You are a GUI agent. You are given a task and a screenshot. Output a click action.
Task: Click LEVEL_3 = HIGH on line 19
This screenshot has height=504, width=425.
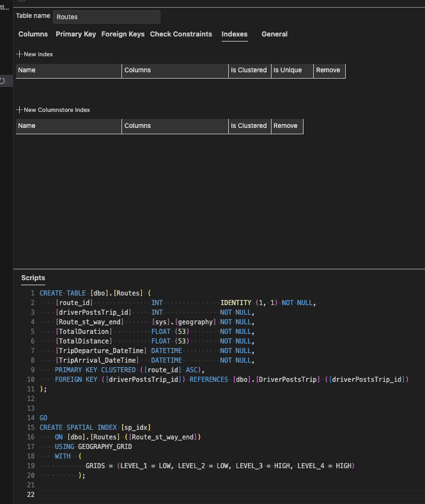click(265, 466)
